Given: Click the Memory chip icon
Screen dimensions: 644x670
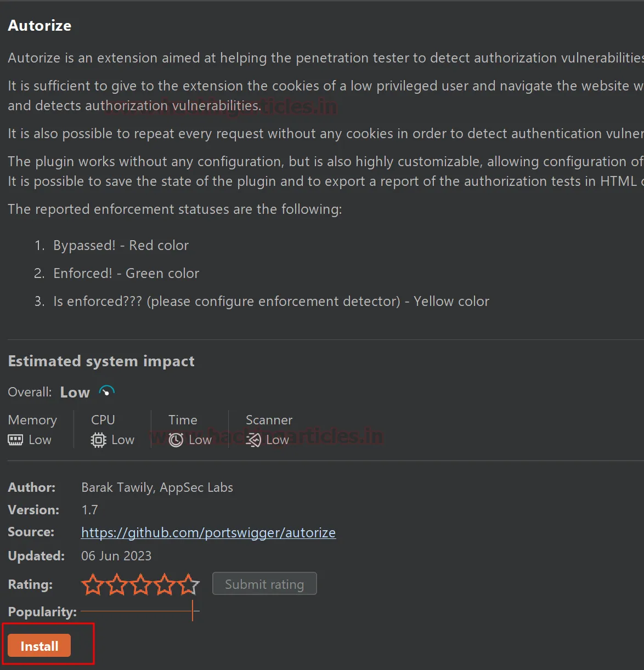Looking at the screenshot, I should (x=15, y=440).
